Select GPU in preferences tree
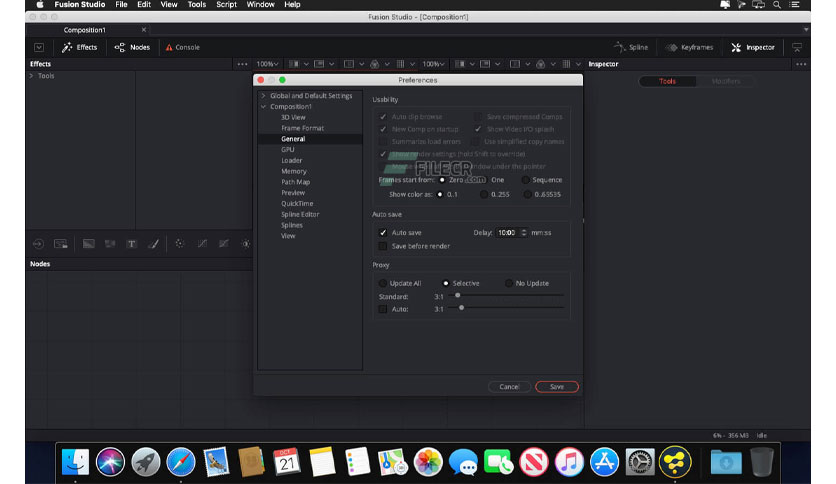 point(287,150)
